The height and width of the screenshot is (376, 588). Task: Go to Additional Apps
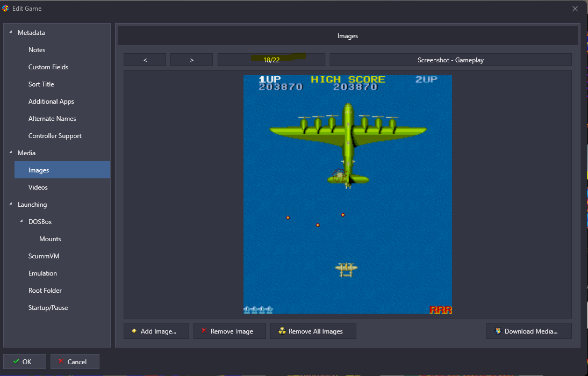point(52,102)
